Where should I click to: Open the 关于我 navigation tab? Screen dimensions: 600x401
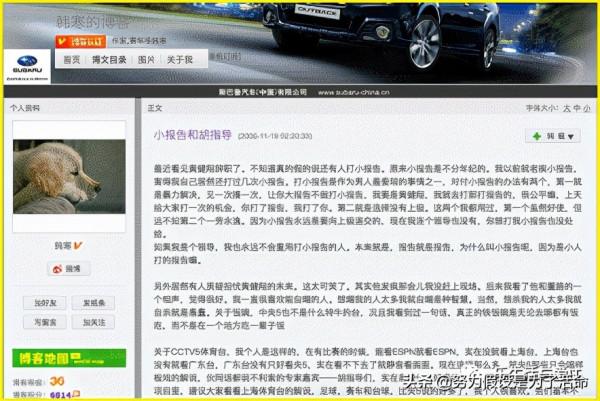coord(180,60)
